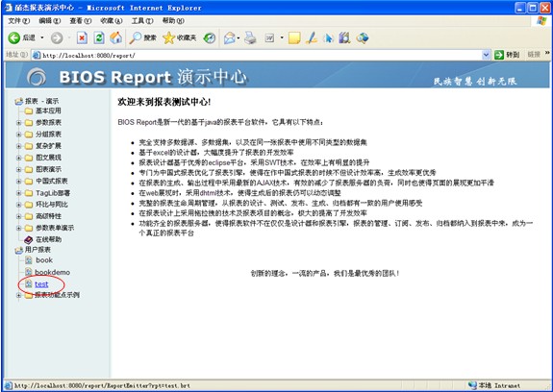Open the book report link
The image size is (553, 392).
pos(44,260)
